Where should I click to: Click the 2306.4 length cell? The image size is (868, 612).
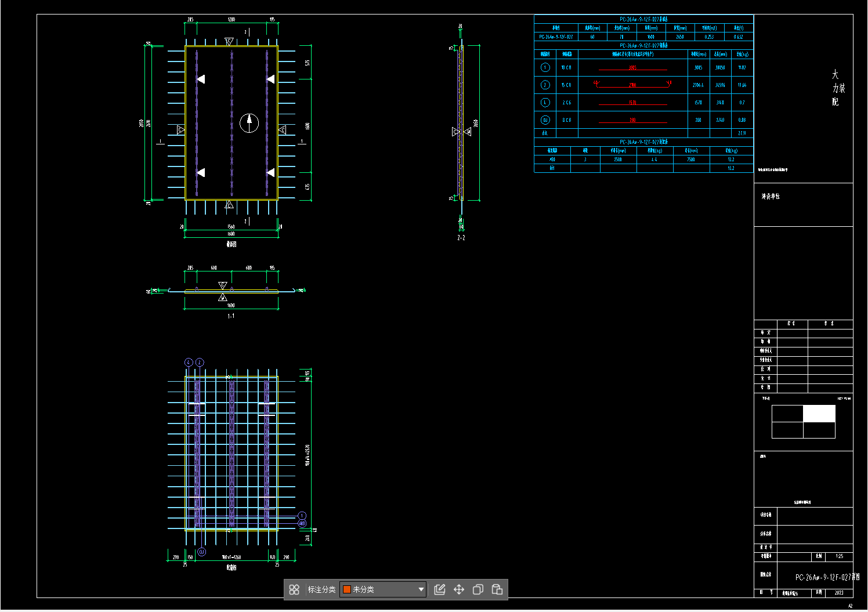click(698, 85)
